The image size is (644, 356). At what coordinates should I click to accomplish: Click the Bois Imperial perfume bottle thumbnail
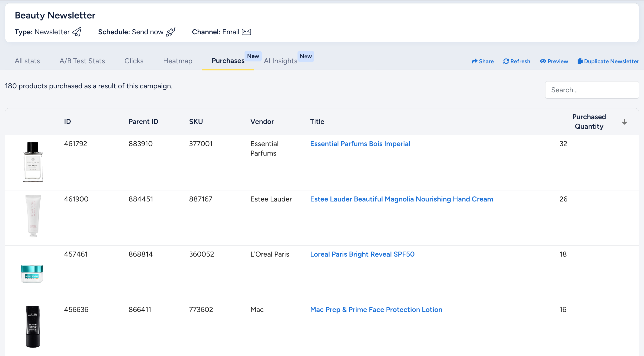click(33, 162)
